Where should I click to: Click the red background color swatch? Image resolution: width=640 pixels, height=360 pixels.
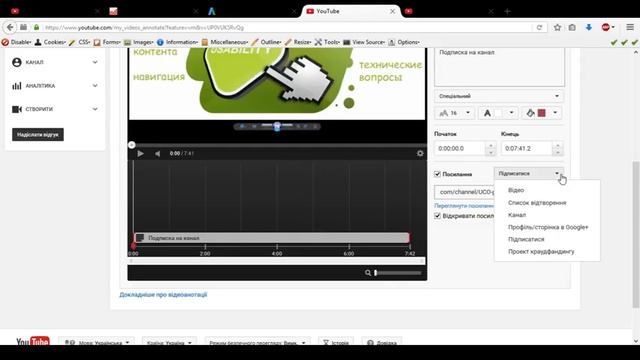[542, 113]
